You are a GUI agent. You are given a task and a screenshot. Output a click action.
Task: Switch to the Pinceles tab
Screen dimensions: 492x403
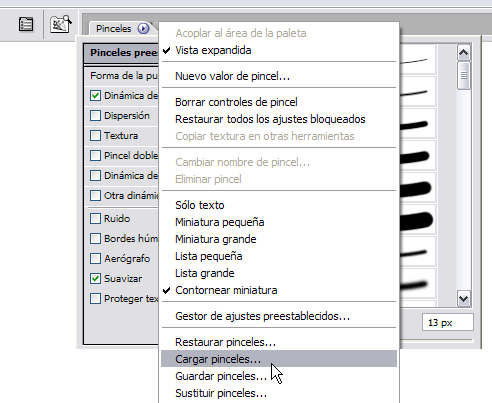point(113,29)
